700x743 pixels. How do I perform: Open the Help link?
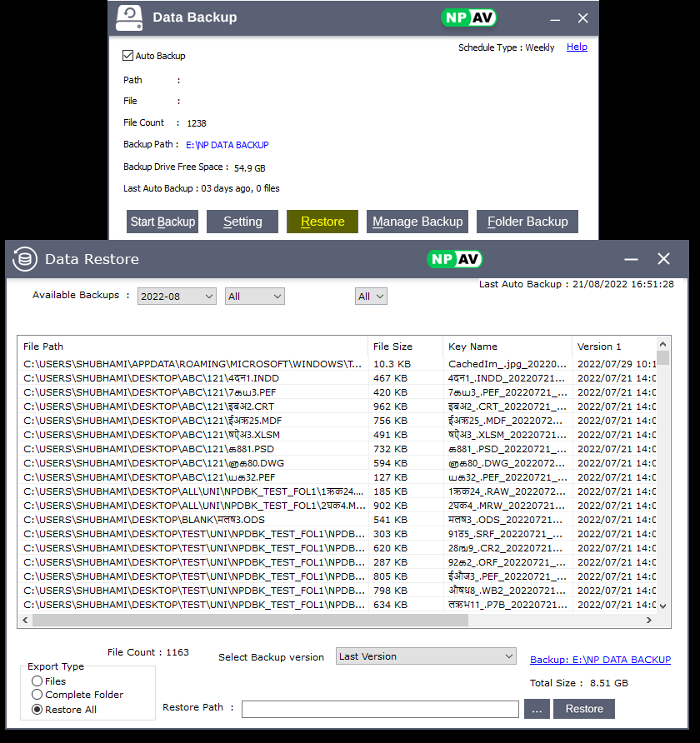pos(577,47)
